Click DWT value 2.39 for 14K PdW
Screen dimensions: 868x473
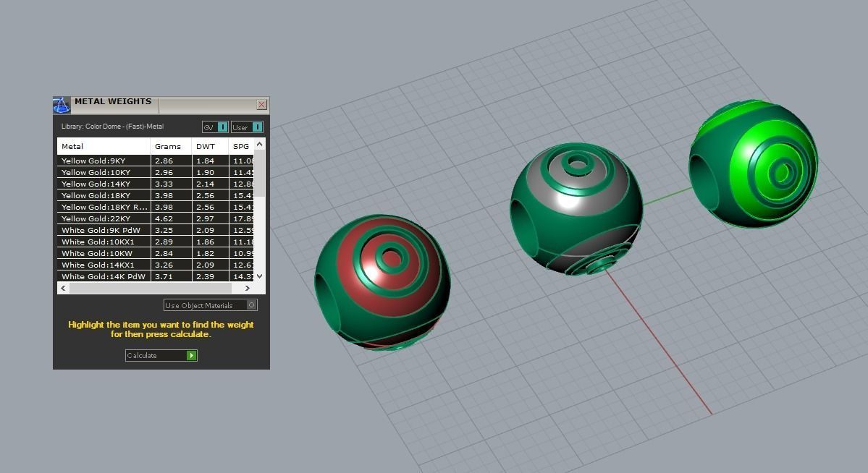click(x=206, y=276)
